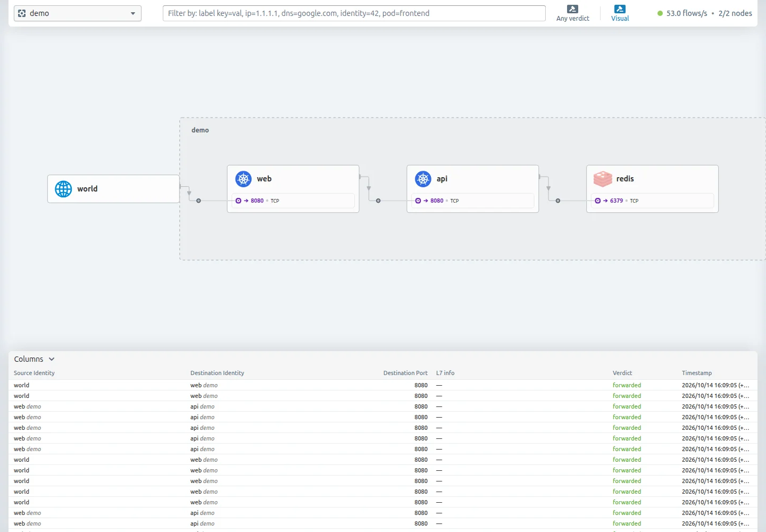Screen dimensions: 766x532
Task: Click the 53.0 flows/s indicator
Action: click(x=687, y=13)
